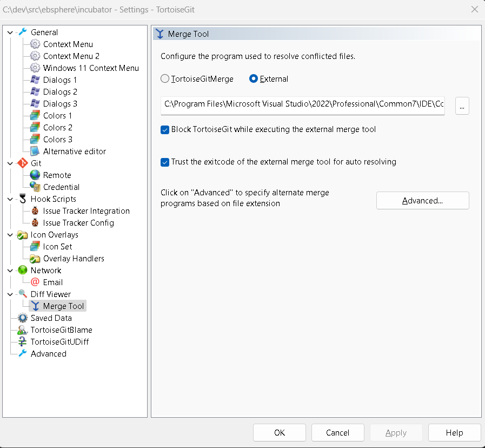The image size is (485, 448).
Task: Click the Context Menu 2 gear icon
Action: 35,56
